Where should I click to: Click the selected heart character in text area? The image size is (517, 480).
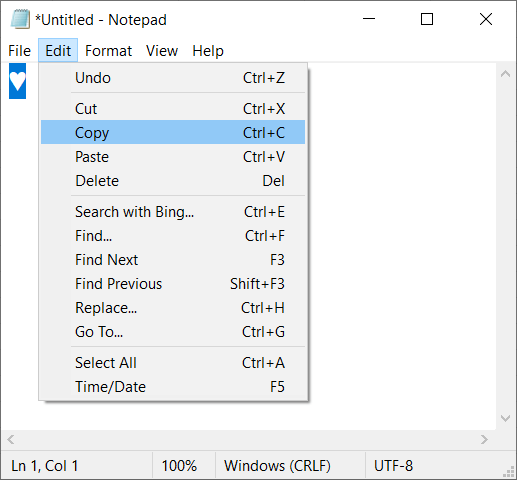click(x=17, y=81)
